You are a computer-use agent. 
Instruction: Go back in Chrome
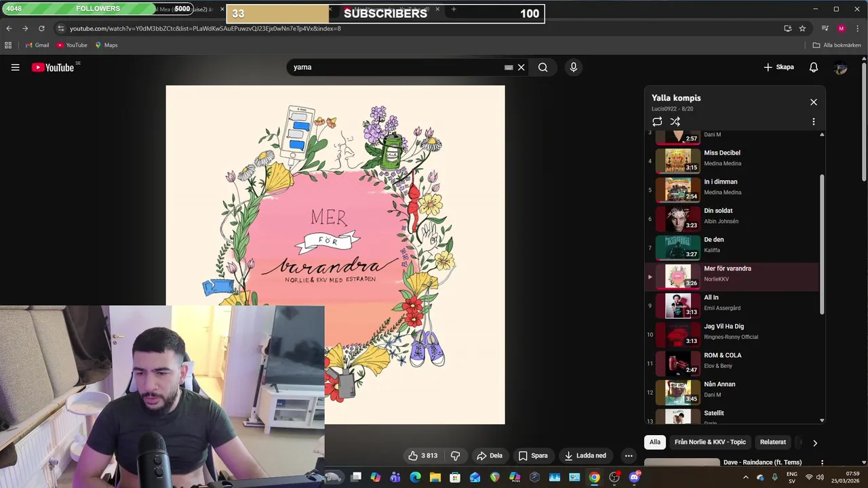click(x=9, y=28)
